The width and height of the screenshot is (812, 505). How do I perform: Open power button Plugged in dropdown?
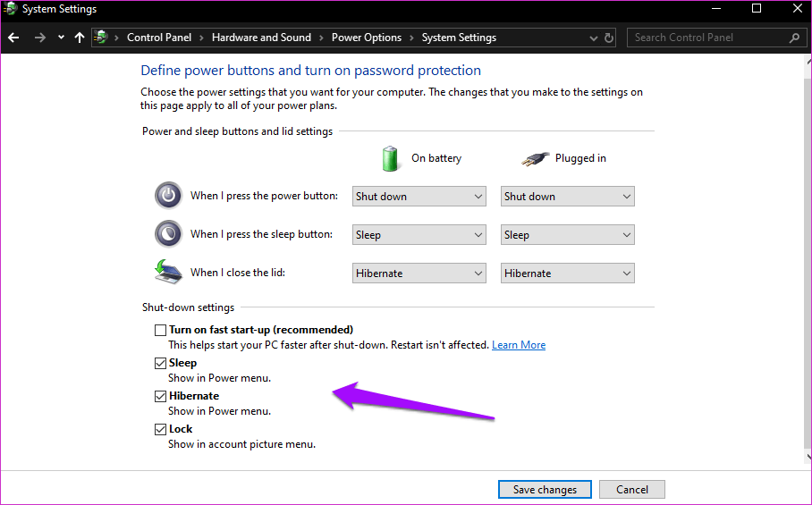[x=568, y=196]
